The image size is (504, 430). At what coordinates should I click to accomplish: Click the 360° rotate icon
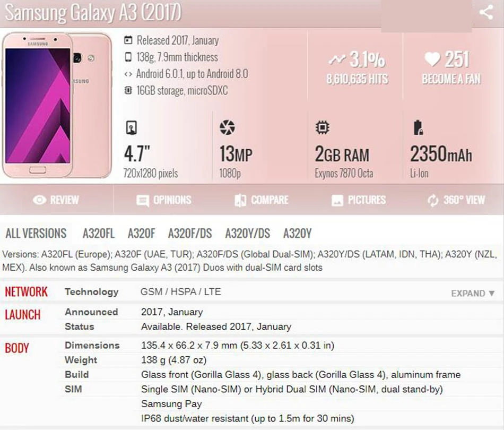pos(433,200)
